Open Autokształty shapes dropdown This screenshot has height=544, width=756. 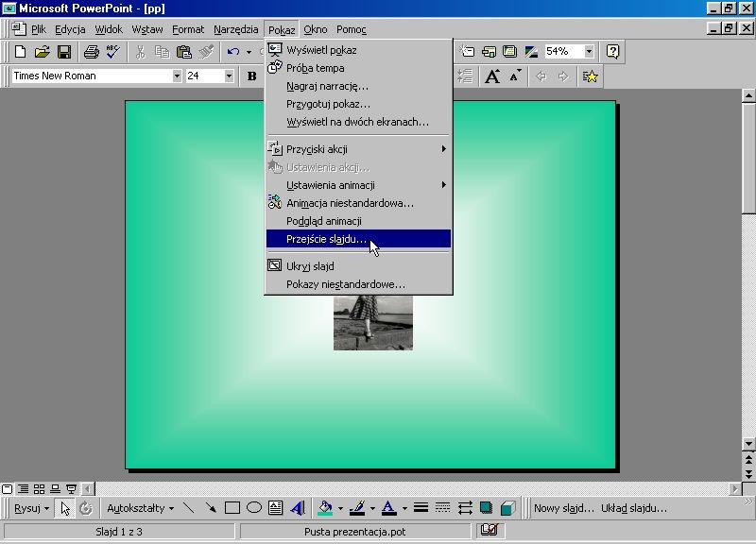[x=140, y=508]
